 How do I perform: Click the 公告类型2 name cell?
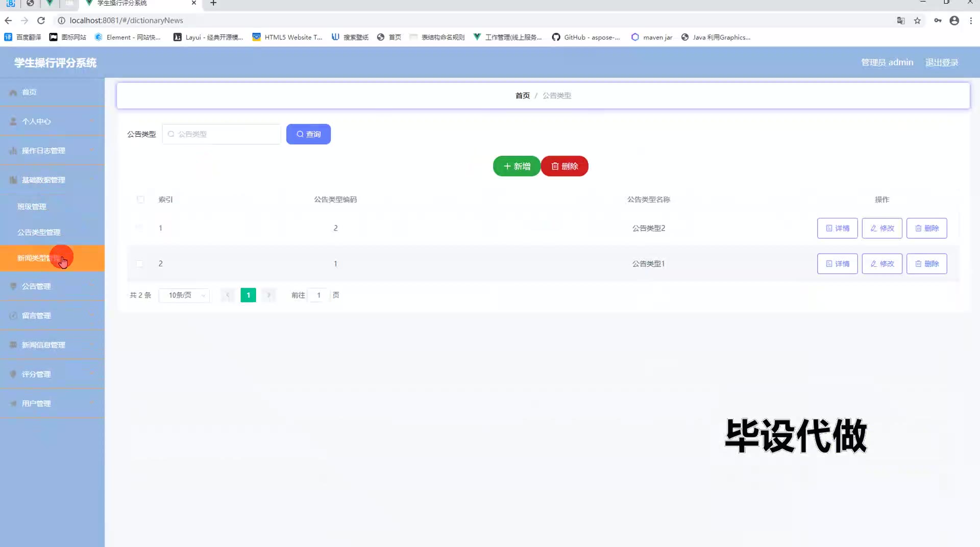coord(648,228)
